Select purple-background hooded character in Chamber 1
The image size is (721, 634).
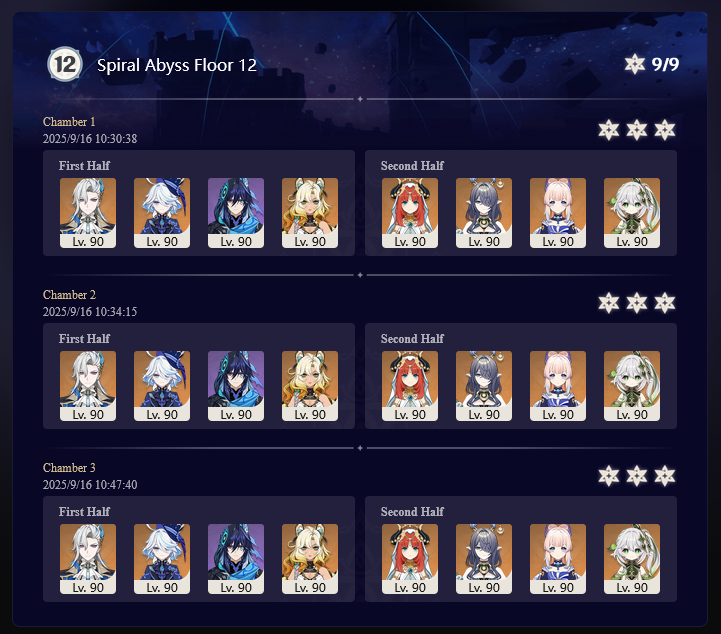(236, 213)
